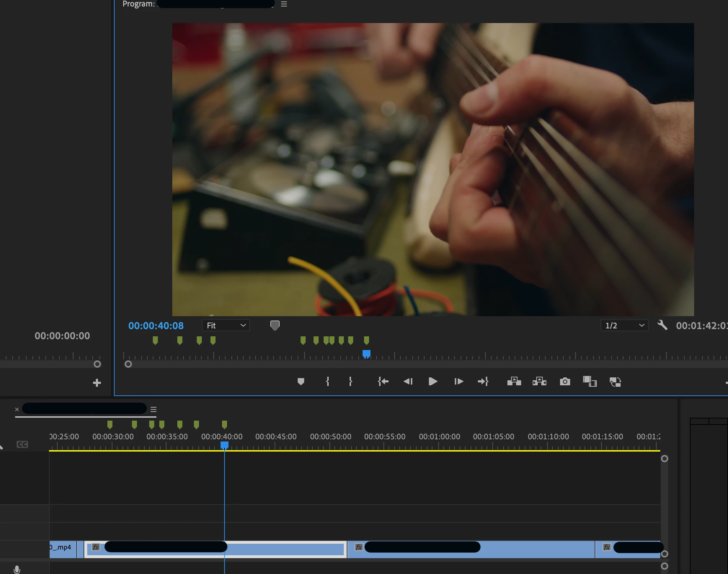Screen dimensions: 728x574
Task: Click the Lift button icon
Action: click(x=514, y=381)
